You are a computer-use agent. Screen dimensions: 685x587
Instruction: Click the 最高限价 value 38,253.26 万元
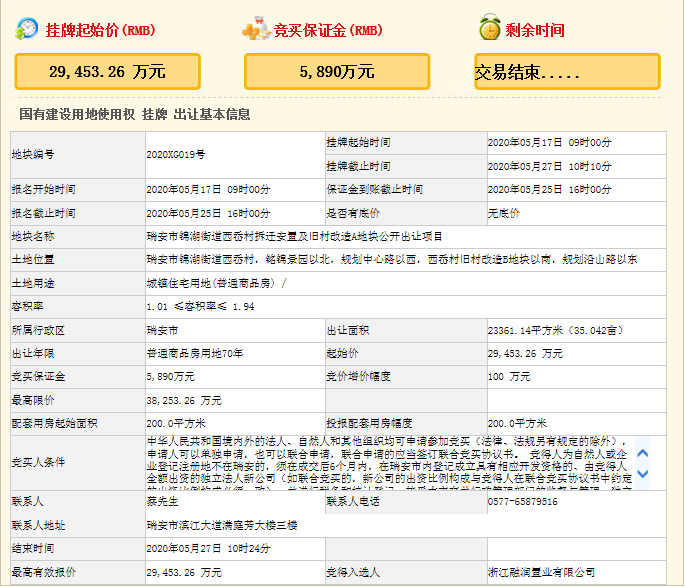tap(184, 400)
